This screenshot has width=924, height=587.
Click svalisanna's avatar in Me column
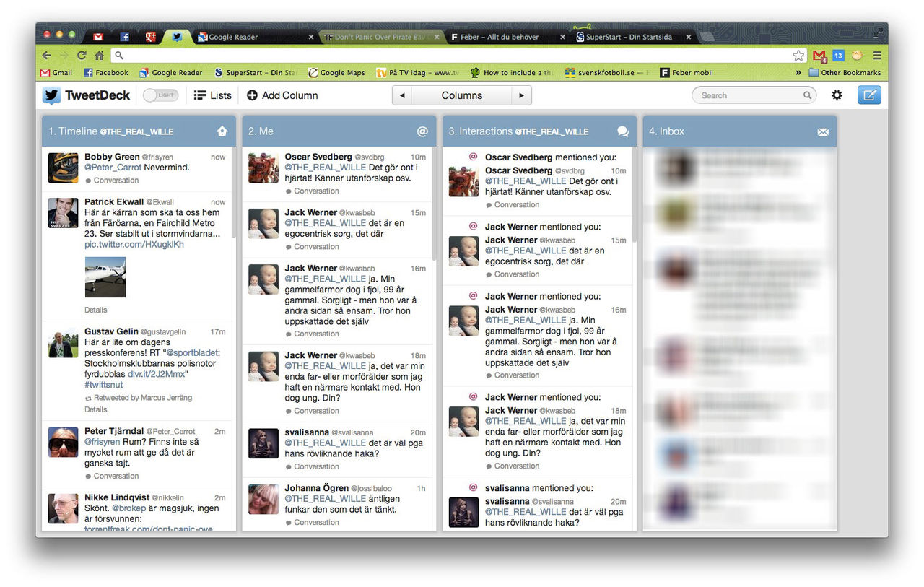[x=263, y=443]
